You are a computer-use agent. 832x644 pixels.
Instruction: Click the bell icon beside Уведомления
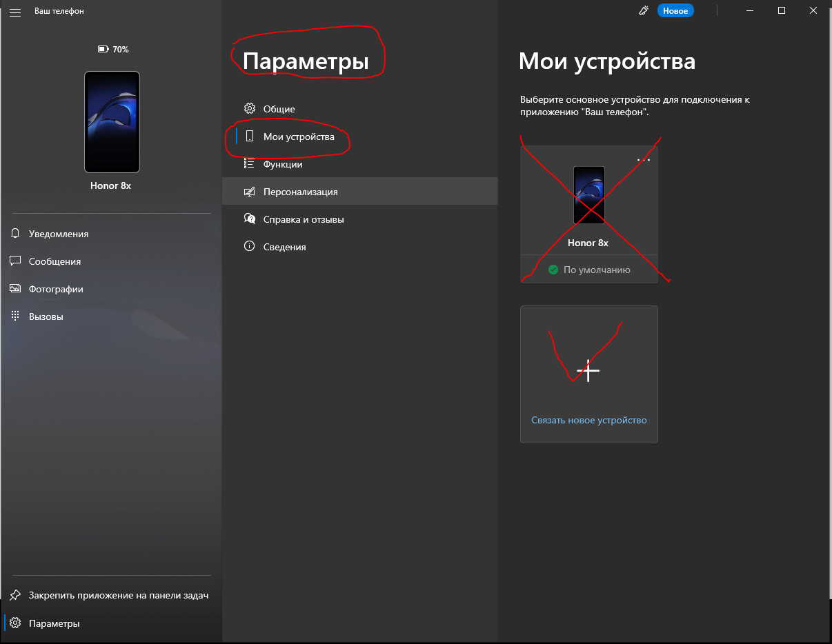[x=15, y=234]
